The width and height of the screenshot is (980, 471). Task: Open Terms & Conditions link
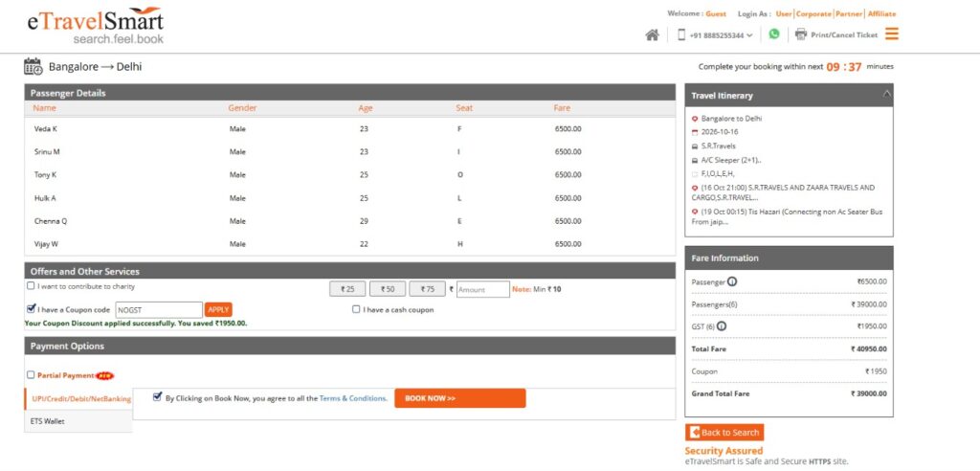352,398
